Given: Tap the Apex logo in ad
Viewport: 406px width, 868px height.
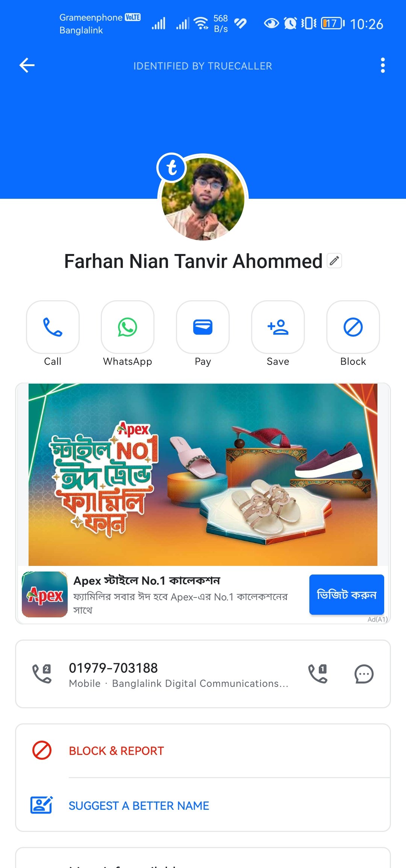Looking at the screenshot, I should point(45,594).
